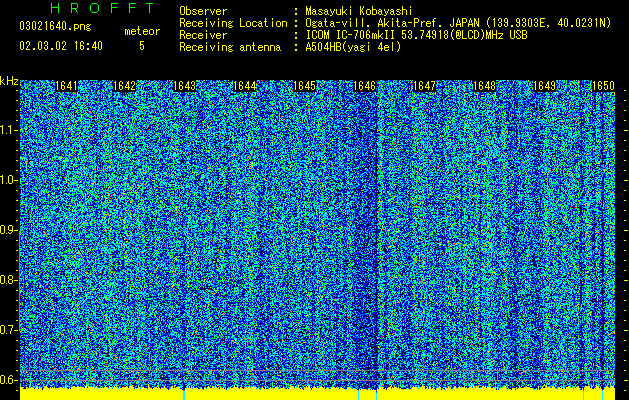The width and height of the screenshot is (629, 400).
Task: Click the 0.9 frequency axis label
Action: [8, 230]
